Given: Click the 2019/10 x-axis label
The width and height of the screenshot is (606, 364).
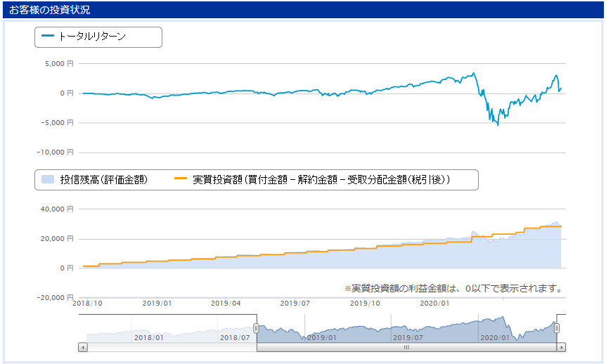Looking at the screenshot, I should pos(365,304).
